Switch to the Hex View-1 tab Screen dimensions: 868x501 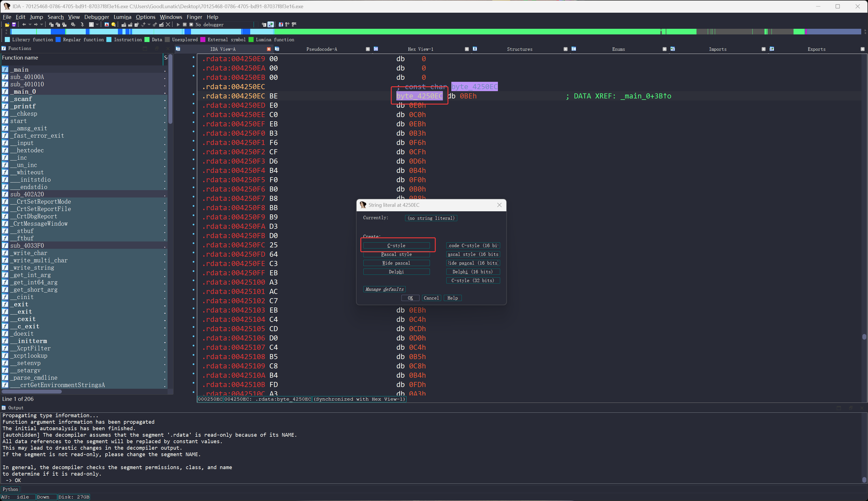pos(420,49)
